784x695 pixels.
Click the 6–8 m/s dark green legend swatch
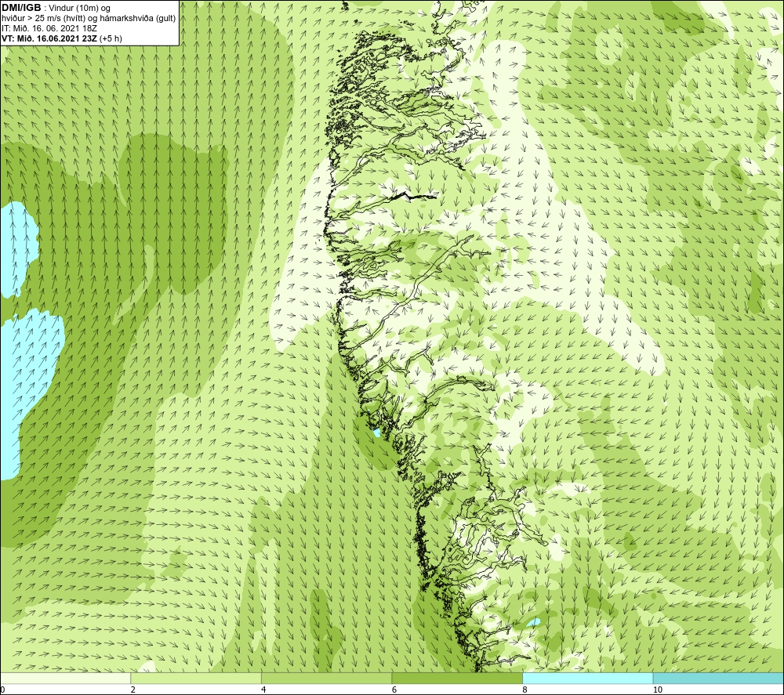click(x=457, y=678)
